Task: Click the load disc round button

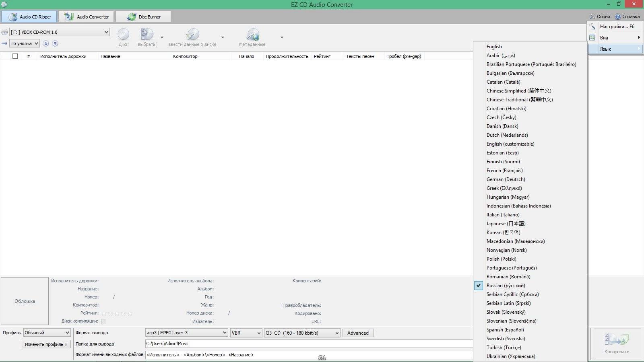Action: click(x=55, y=43)
